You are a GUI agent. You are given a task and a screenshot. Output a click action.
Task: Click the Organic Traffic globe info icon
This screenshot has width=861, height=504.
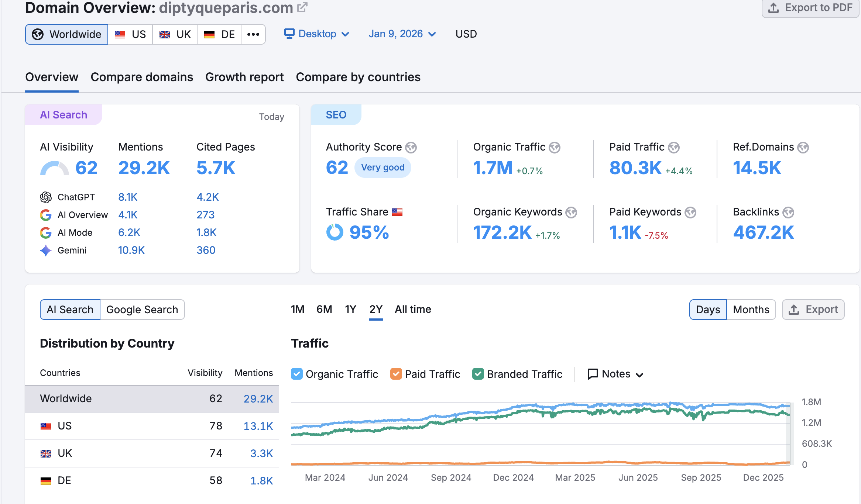[555, 148]
